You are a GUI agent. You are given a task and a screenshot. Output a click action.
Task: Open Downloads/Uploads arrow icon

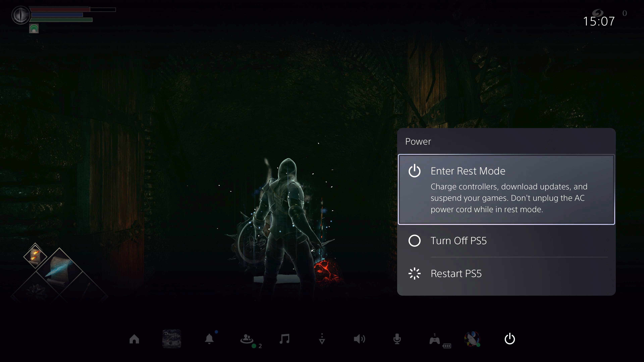point(322,339)
